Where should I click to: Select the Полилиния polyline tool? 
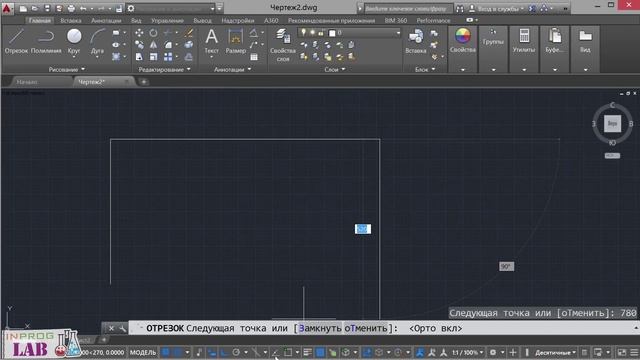coord(46,41)
